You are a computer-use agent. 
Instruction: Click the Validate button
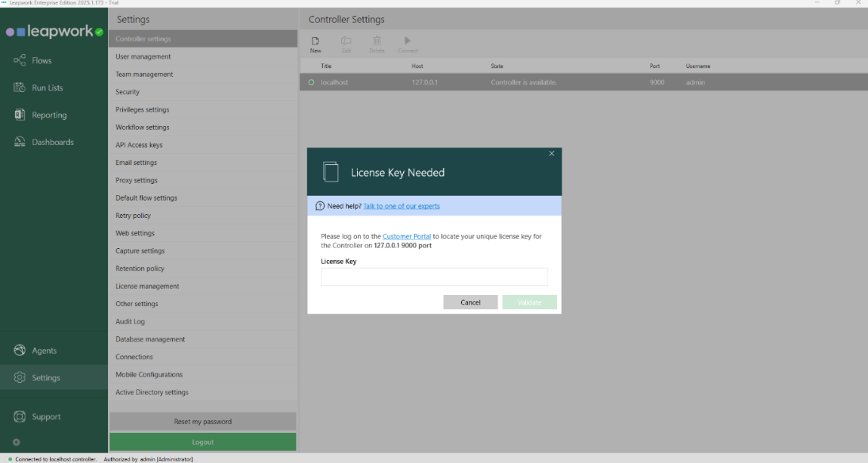pyautogui.click(x=529, y=302)
